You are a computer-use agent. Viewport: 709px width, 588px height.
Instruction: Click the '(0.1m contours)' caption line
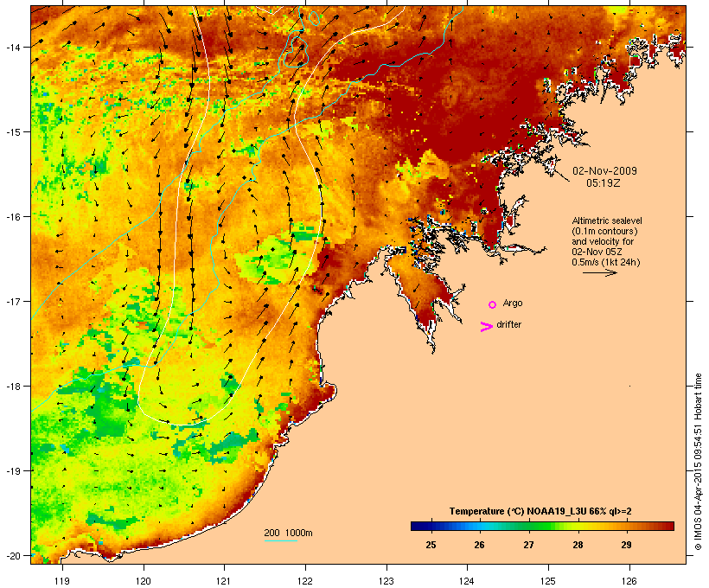tap(604, 231)
